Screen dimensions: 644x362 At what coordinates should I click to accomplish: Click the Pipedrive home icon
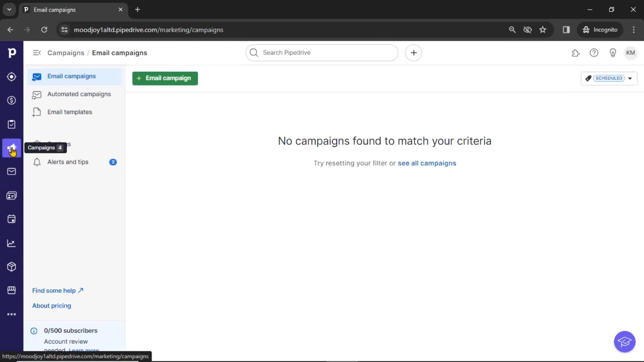pyautogui.click(x=12, y=53)
